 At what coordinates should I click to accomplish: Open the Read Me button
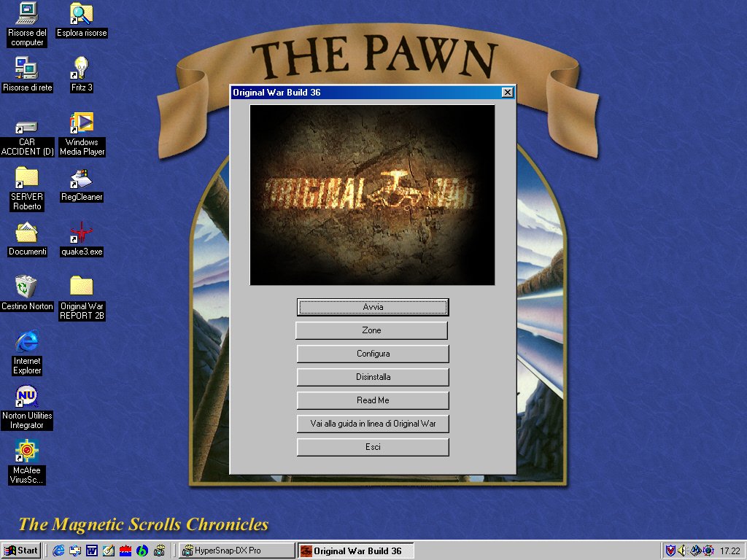pyautogui.click(x=373, y=400)
